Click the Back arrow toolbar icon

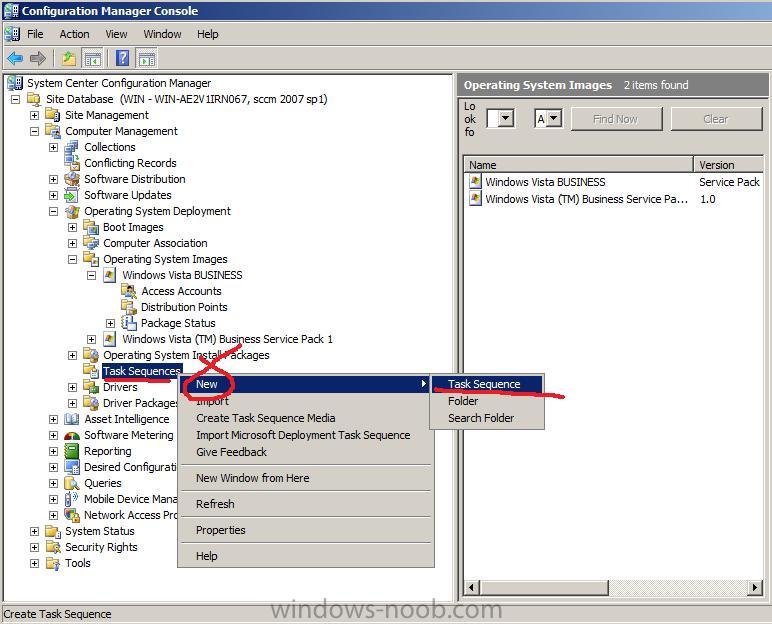point(15,59)
